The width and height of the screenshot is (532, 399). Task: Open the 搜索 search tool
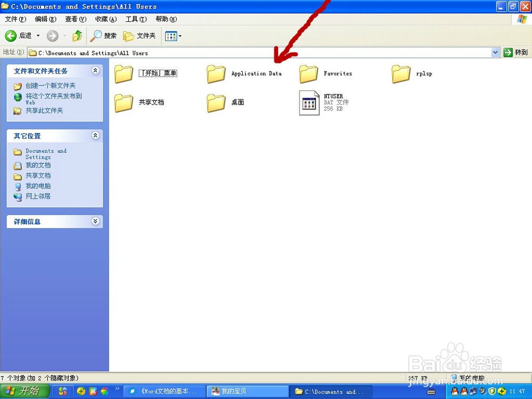coord(103,36)
